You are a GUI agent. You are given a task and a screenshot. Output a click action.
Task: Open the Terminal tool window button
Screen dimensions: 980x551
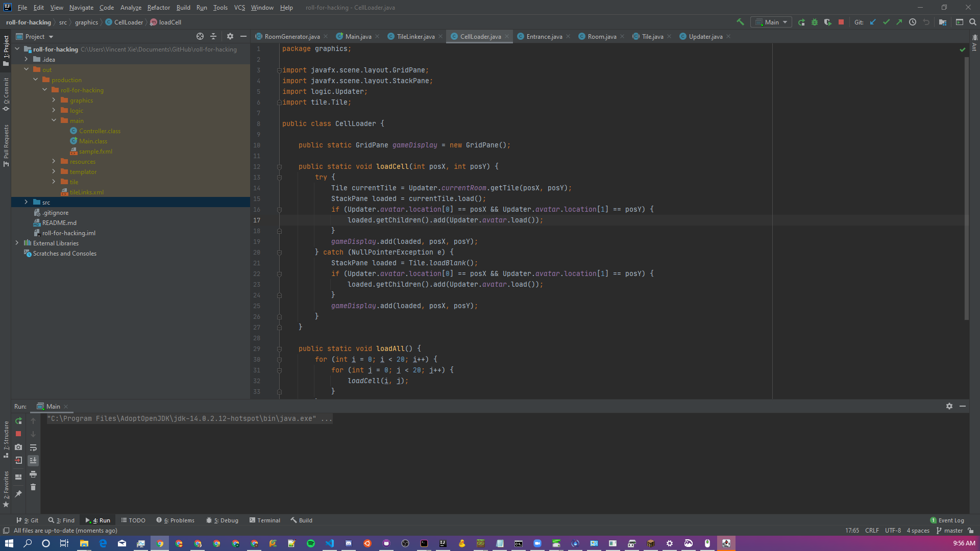pos(265,520)
